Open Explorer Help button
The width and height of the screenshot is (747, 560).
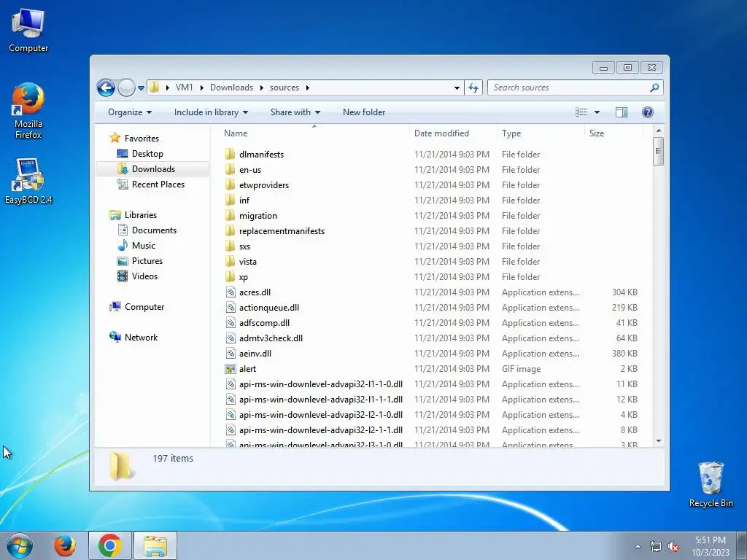648,112
